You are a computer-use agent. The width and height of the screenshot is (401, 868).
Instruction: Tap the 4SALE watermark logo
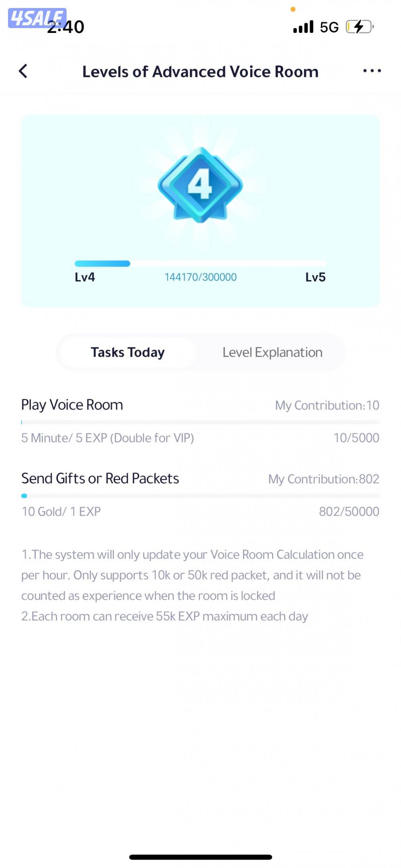pyautogui.click(x=37, y=18)
